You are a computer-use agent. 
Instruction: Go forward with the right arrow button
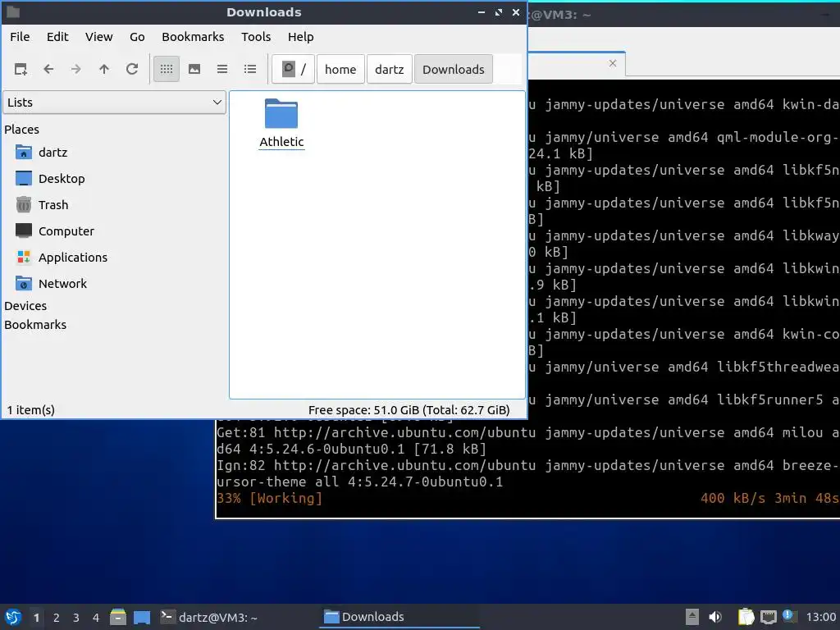click(x=76, y=69)
